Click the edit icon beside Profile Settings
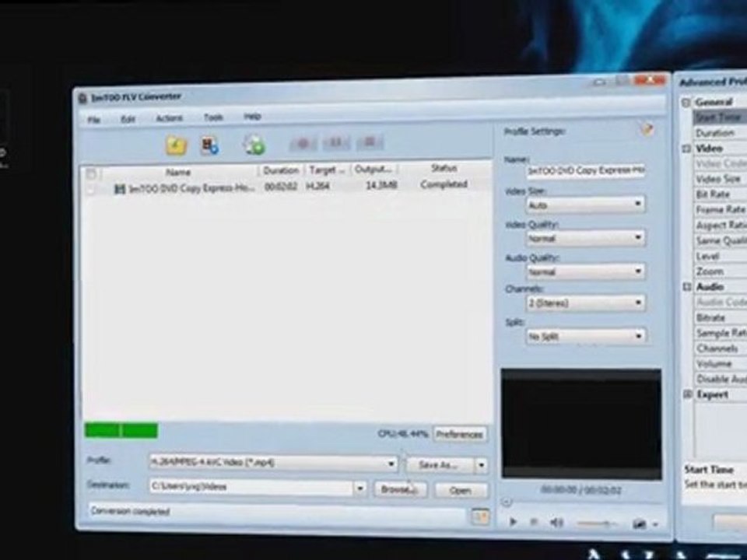747x560 pixels. pyautogui.click(x=647, y=129)
